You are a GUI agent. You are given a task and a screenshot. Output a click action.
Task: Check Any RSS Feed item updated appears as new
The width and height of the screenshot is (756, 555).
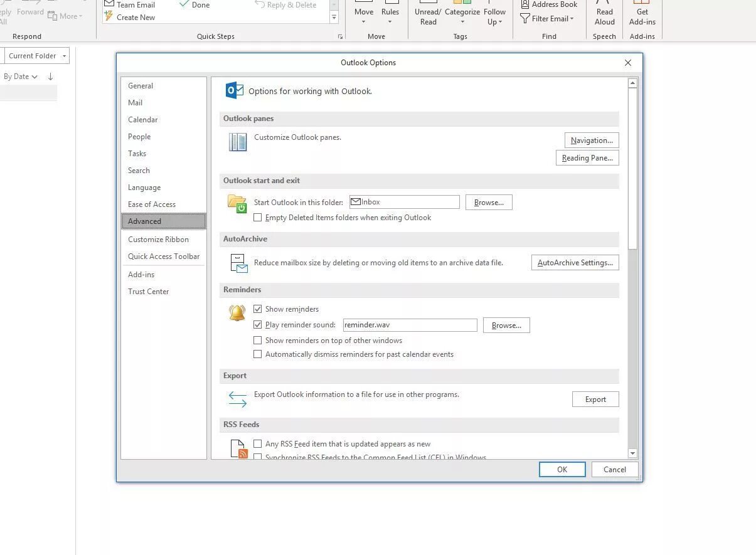pyautogui.click(x=257, y=444)
